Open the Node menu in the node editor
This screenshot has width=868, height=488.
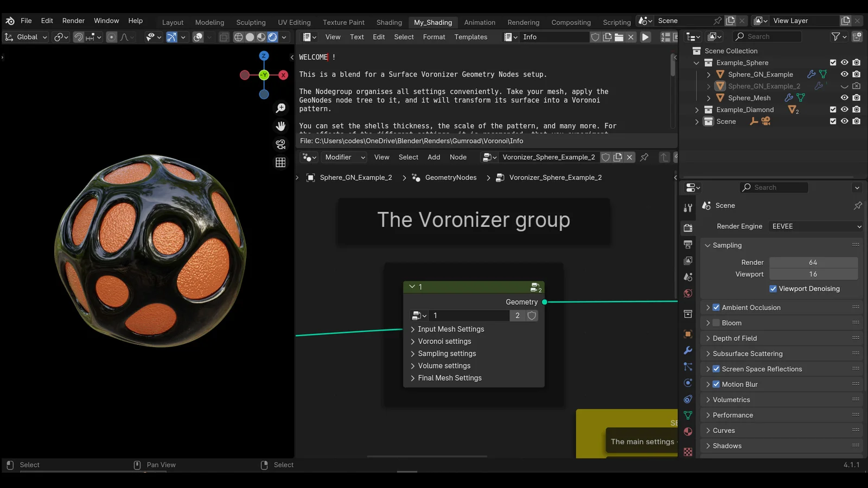pyautogui.click(x=458, y=157)
